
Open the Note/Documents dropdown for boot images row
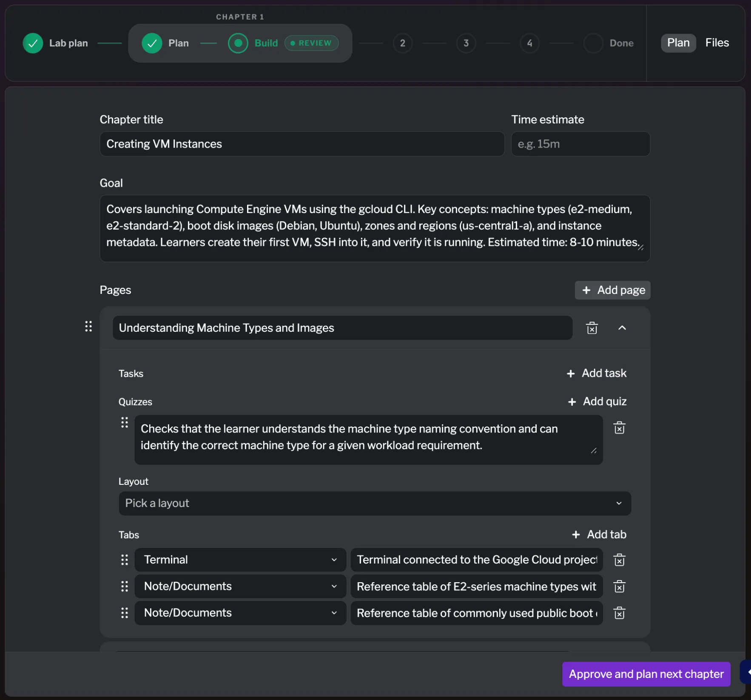click(240, 613)
